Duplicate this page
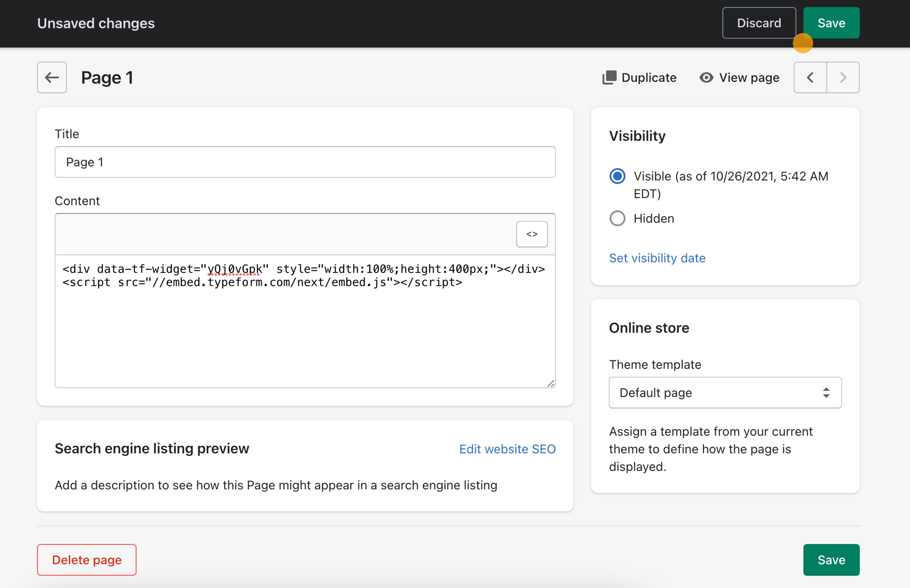910x588 pixels. click(x=639, y=77)
